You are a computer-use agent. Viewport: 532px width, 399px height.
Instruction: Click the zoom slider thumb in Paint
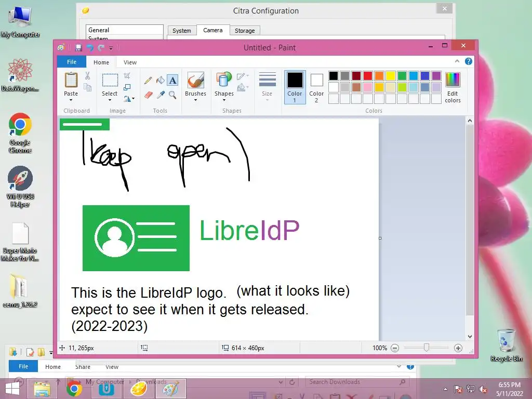pos(427,348)
